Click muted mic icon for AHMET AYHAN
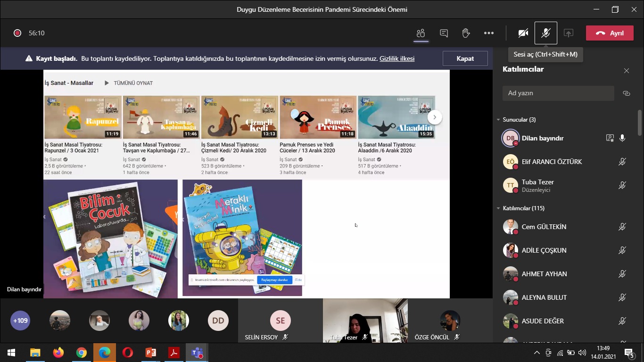Image resolution: width=644 pixels, height=362 pixels. [622, 274]
